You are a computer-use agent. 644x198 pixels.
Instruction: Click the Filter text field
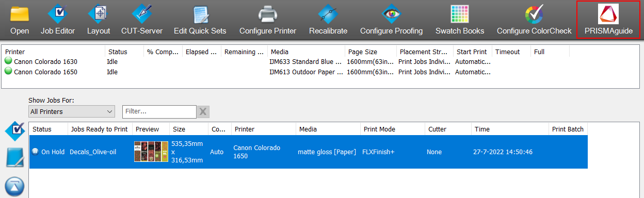[x=159, y=111]
